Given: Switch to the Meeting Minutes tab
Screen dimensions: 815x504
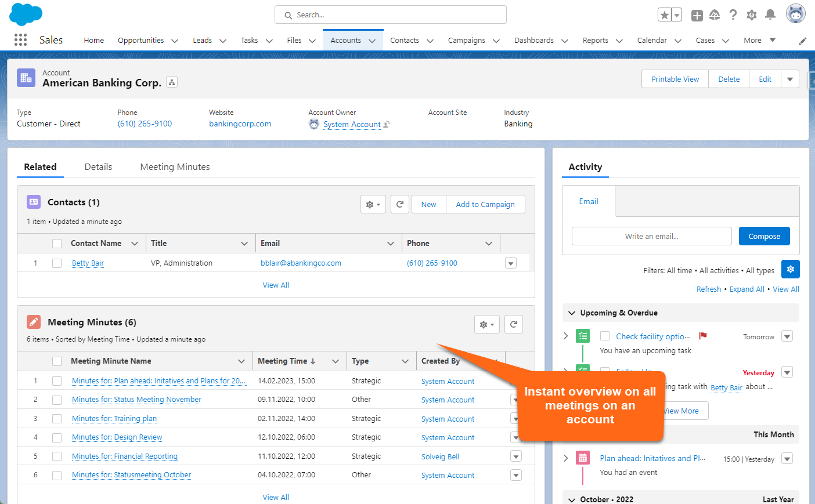Looking at the screenshot, I should tap(175, 167).
